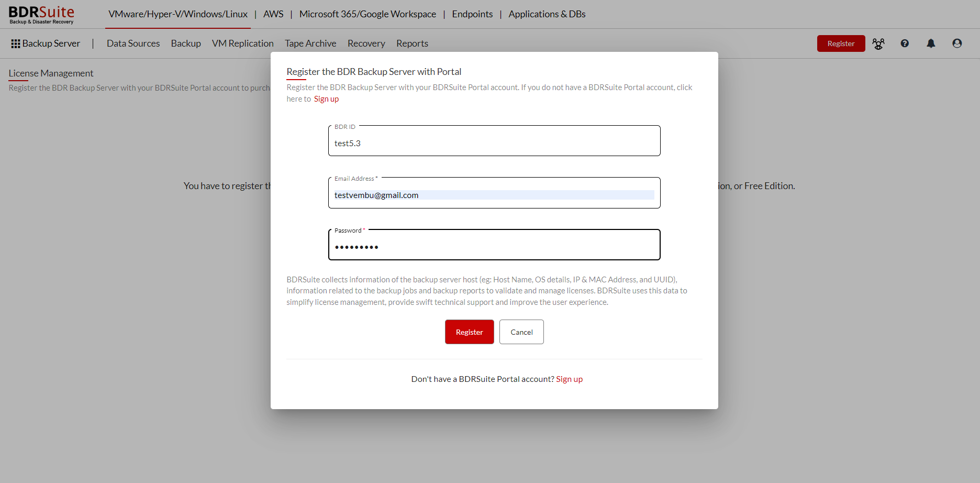
Task: Open the user profile account icon
Action: tap(957, 43)
